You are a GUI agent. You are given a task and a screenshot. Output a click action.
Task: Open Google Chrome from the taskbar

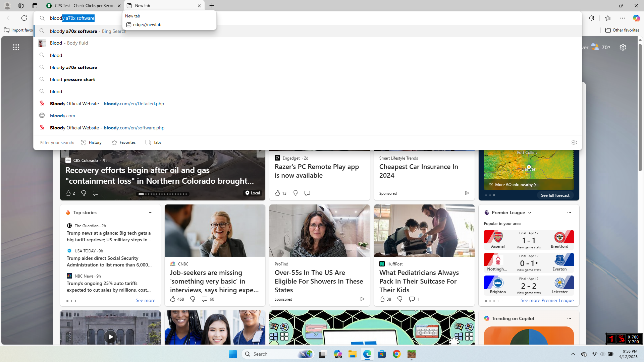click(397, 354)
